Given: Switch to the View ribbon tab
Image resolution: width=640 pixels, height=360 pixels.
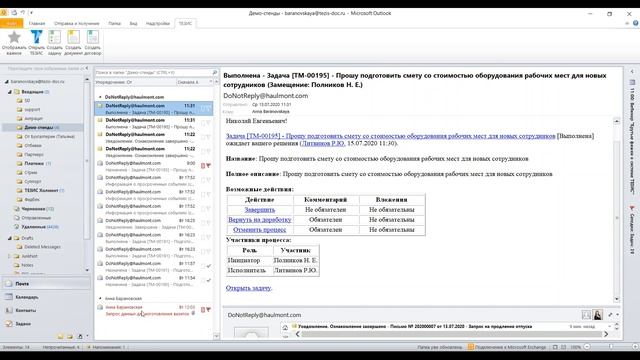Looking at the screenshot, I should (133, 23).
